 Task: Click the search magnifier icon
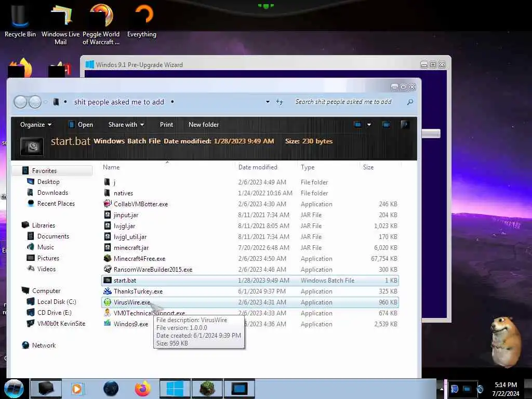(x=410, y=102)
